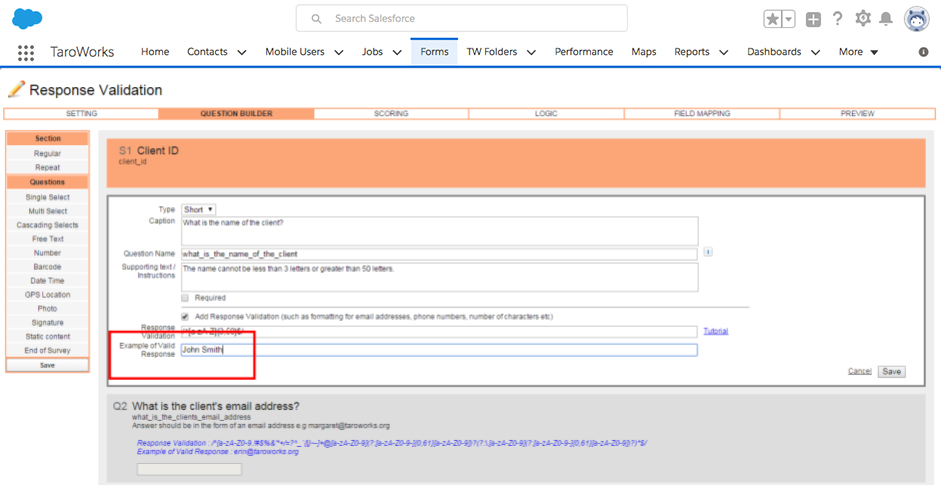The image size is (941, 485).
Task: Uncheck Add Response Validation checkbox
Action: (185, 316)
